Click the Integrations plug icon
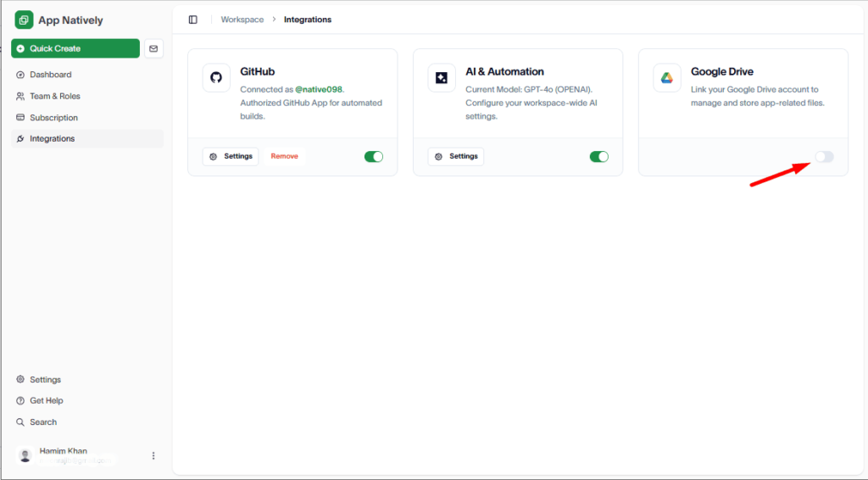 [20, 139]
